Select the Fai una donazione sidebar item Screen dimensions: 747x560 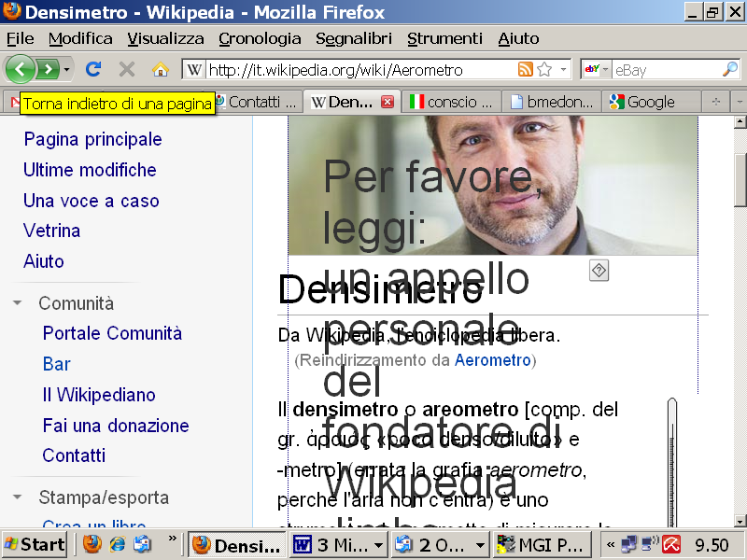115,425
